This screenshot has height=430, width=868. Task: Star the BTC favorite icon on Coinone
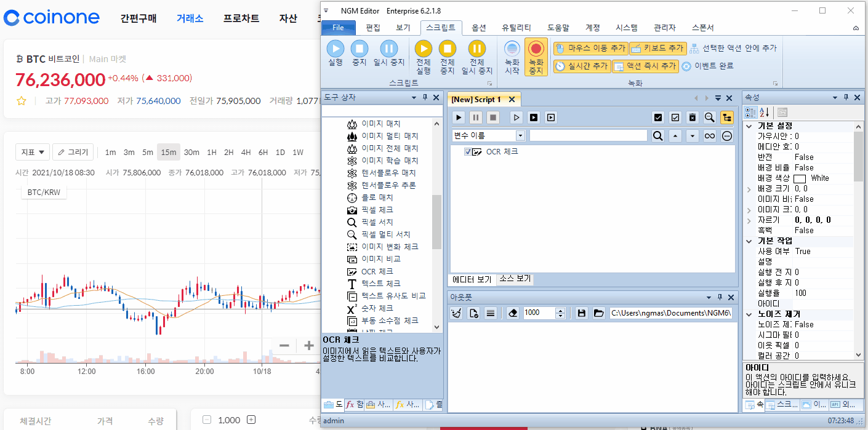pos(22,101)
